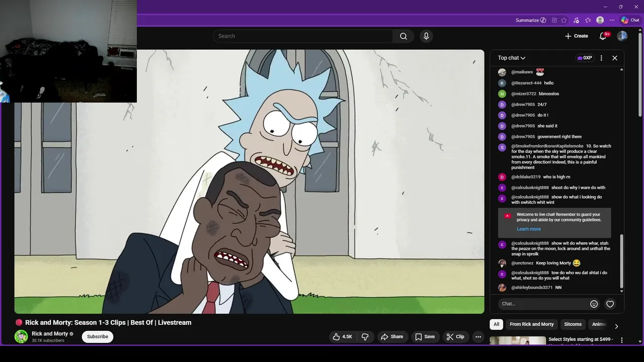The width and height of the screenshot is (644, 362).
Task: Open the Copilot Chat button
Action: [630, 20]
